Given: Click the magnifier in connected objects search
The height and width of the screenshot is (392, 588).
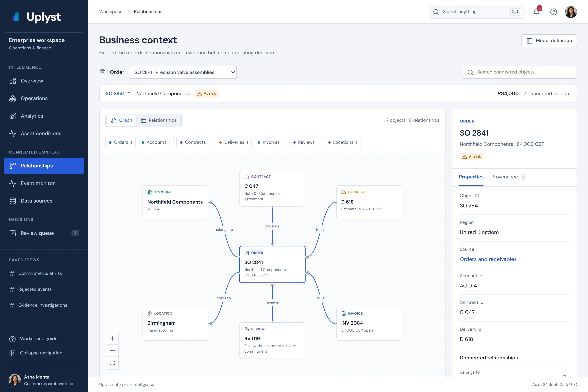Looking at the screenshot, I should (470, 72).
